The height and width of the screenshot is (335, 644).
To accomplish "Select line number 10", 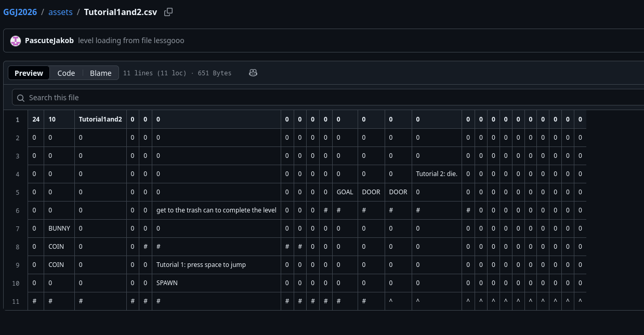I will 16,283.
